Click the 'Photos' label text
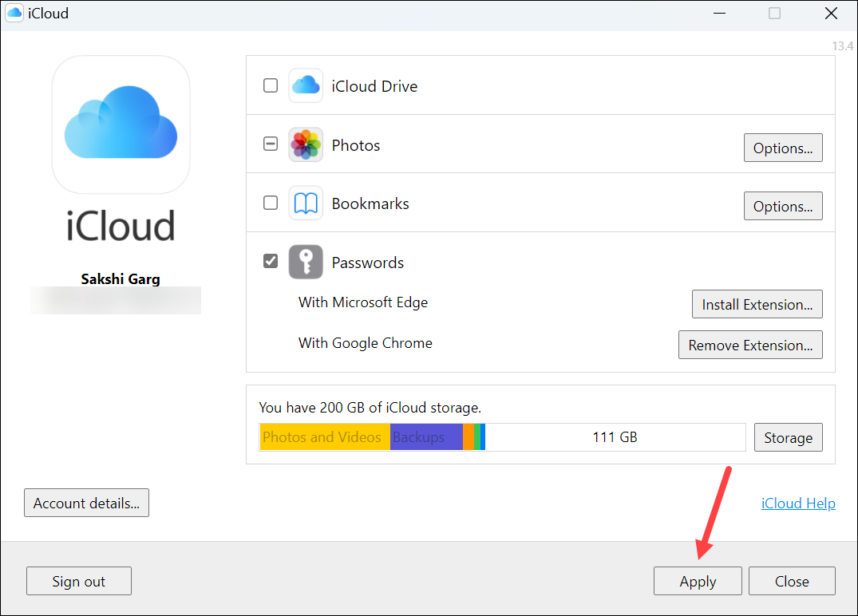Image resolution: width=858 pixels, height=616 pixels. [356, 145]
